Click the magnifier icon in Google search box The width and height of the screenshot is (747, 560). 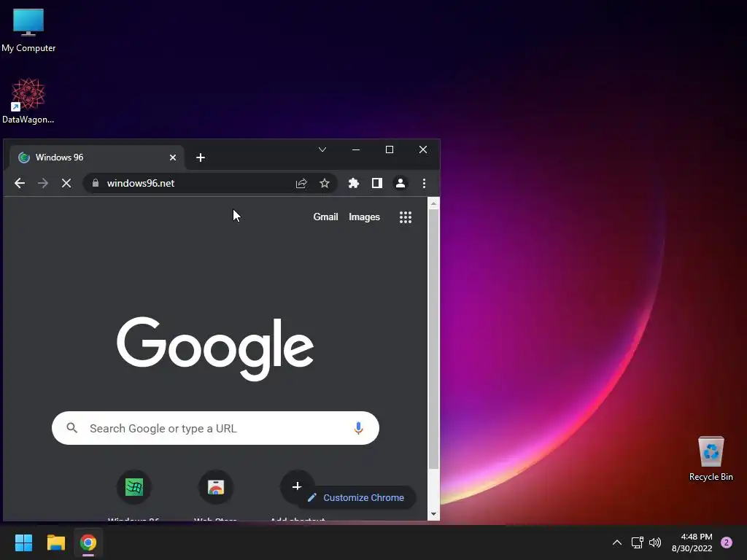(x=72, y=427)
